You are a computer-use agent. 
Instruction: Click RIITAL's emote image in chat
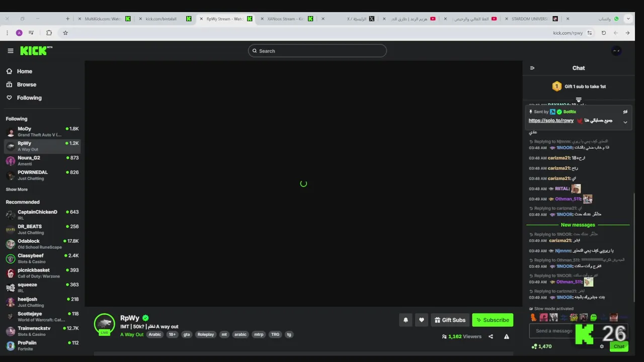coord(576,189)
